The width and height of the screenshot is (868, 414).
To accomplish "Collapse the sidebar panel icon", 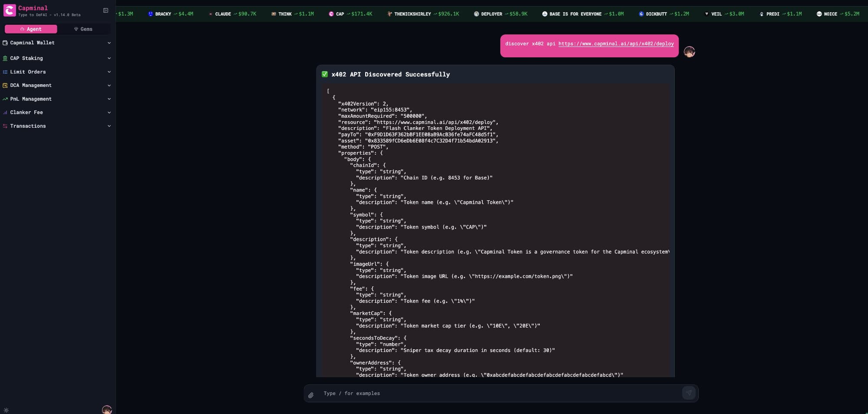I will coord(106,10).
